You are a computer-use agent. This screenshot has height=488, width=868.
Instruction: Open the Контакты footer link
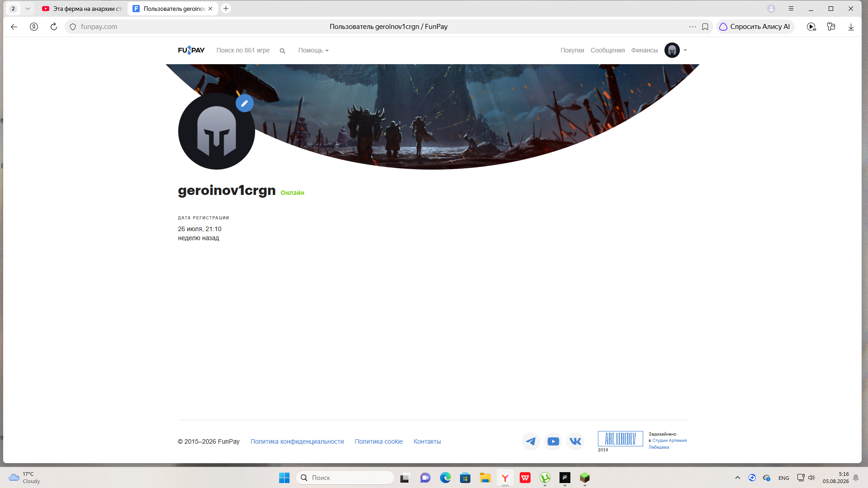[427, 442]
